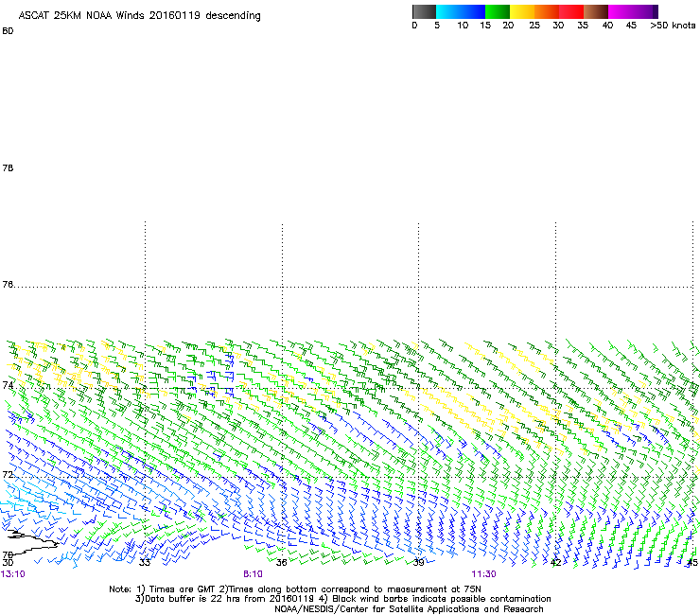Click latitude label '72'
Screen dimensions: 700x615
click(x=8, y=474)
